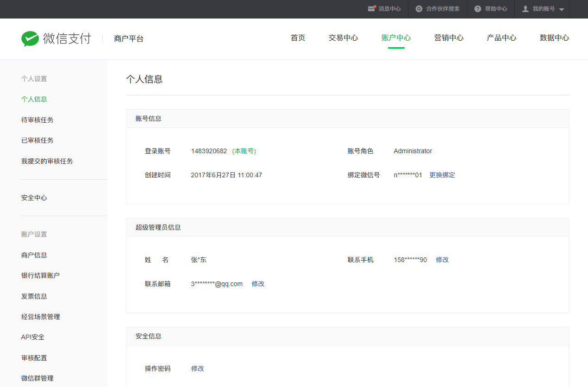588x387 pixels.
Task: Click the masked WeChat ID n*******01
Action: [x=408, y=175]
